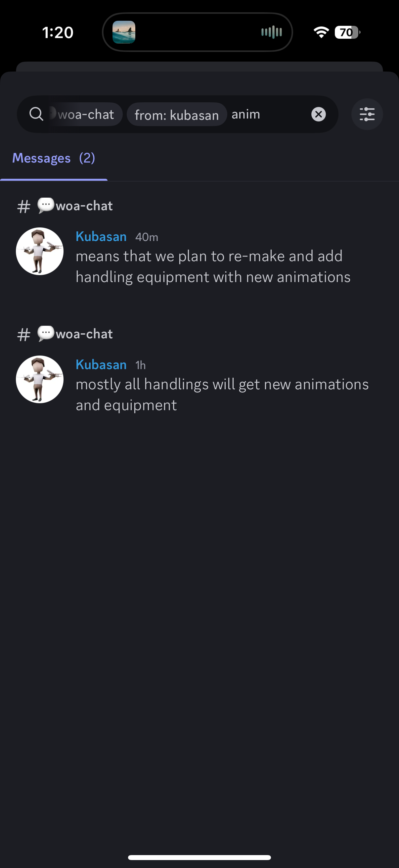This screenshot has width=399, height=868.
Task: Open the search filter options icon
Action: (x=367, y=114)
